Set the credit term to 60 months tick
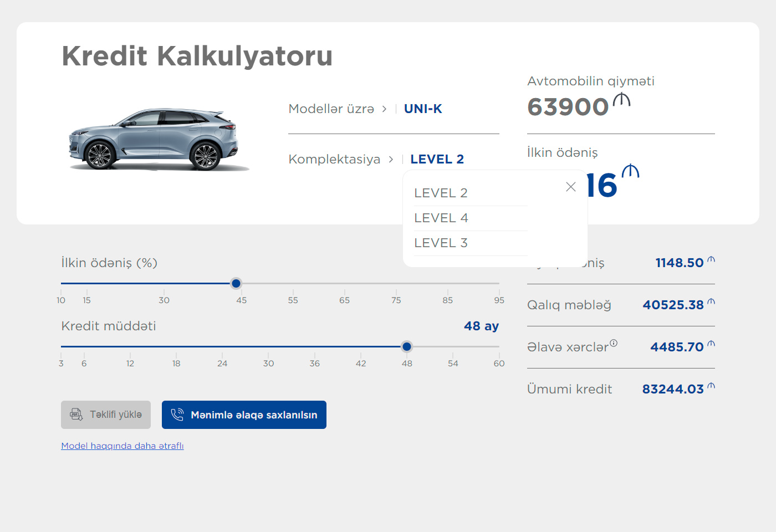This screenshot has width=776, height=532. 499,347
